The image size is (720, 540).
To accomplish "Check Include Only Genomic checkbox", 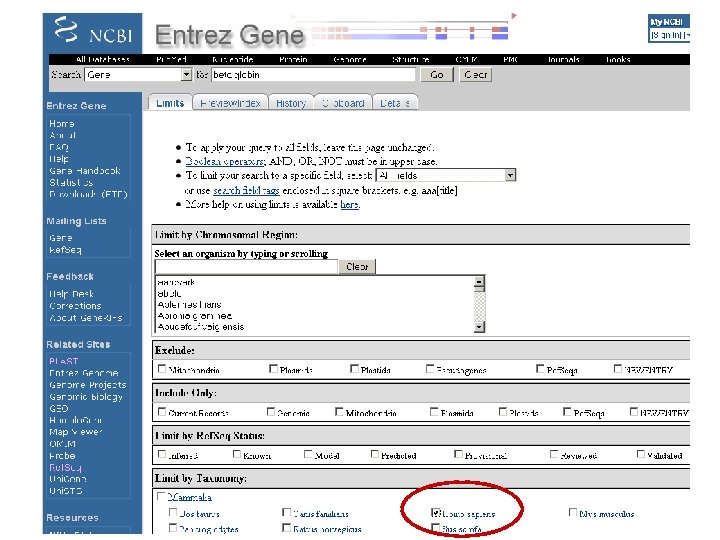I will pyautogui.click(x=271, y=412).
